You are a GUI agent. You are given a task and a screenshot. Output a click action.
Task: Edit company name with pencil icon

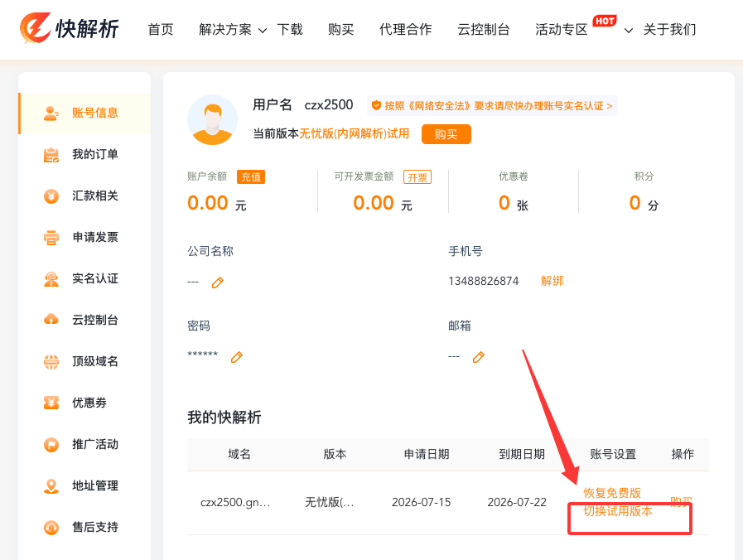coord(218,282)
